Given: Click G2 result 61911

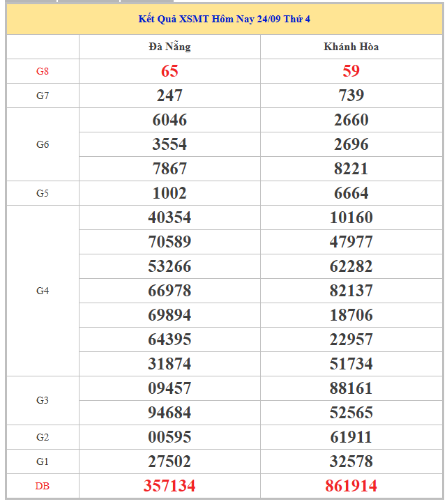Looking at the screenshot, I should coord(351,437).
